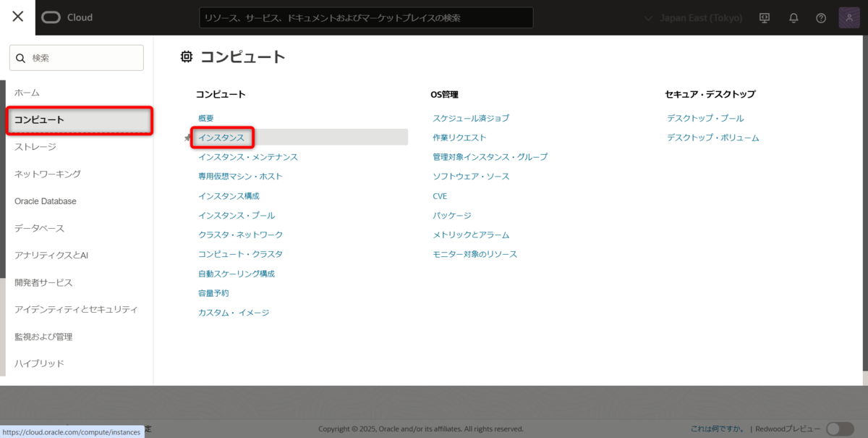
Task: Select コンピュート in the sidebar
Action: click(x=80, y=120)
